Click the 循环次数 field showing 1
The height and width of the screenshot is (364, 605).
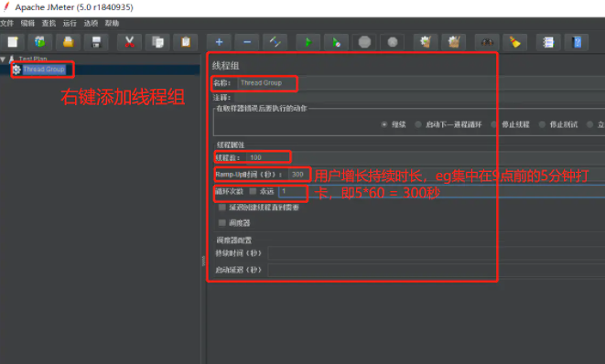click(442, 191)
